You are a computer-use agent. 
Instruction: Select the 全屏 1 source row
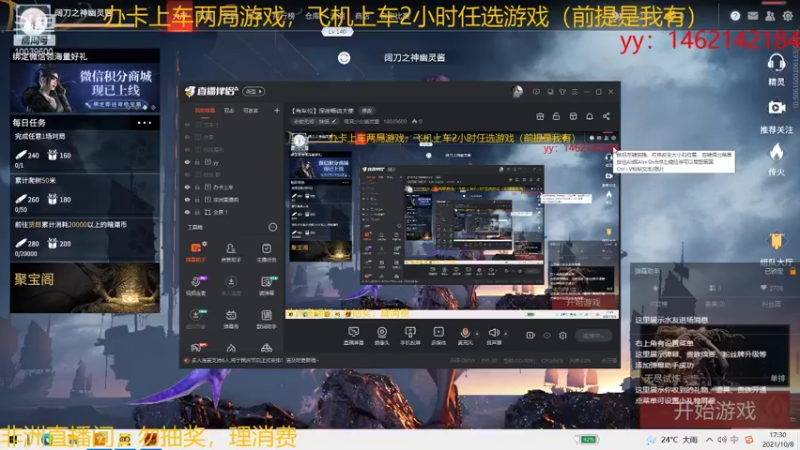point(232,212)
